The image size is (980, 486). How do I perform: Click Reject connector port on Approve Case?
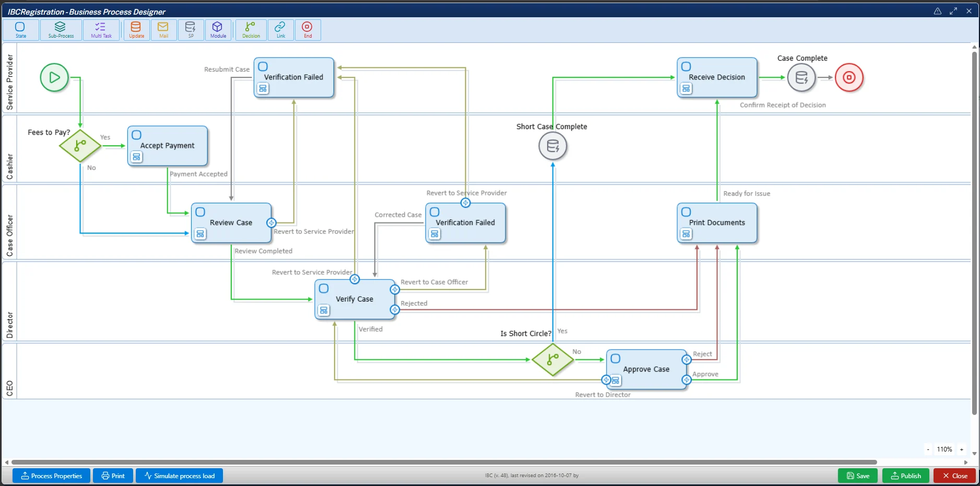(x=687, y=360)
